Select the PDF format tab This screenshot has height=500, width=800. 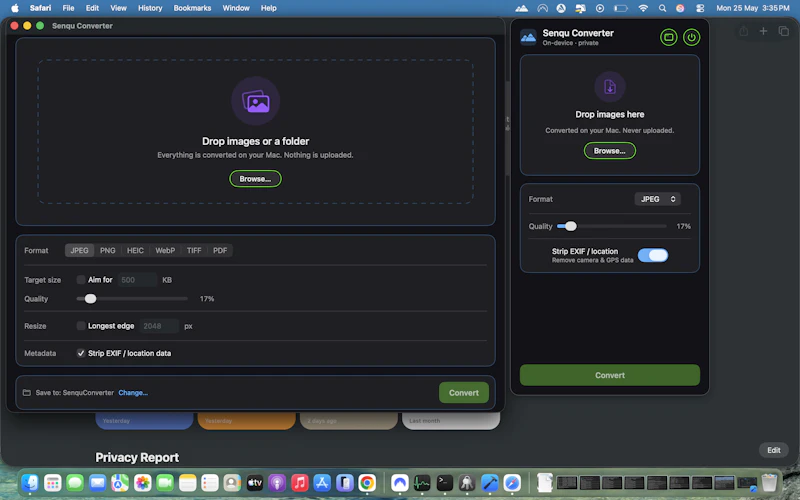click(220, 251)
